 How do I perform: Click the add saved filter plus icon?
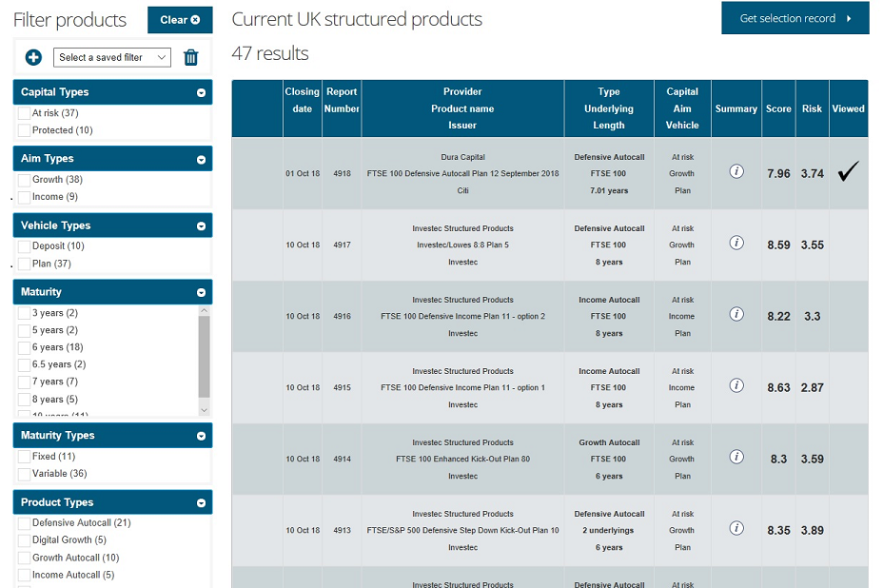[x=33, y=57]
